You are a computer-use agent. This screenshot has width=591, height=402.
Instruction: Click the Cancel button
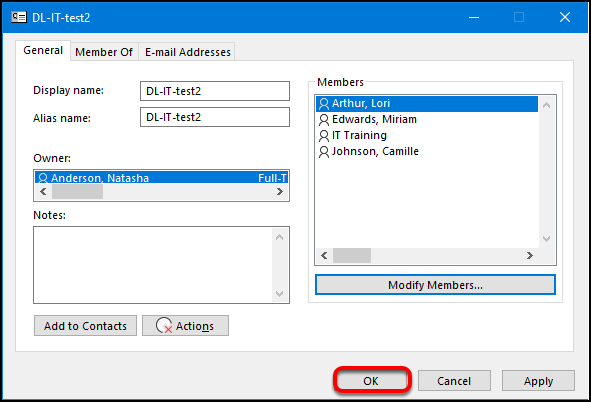[x=454, y=381]
